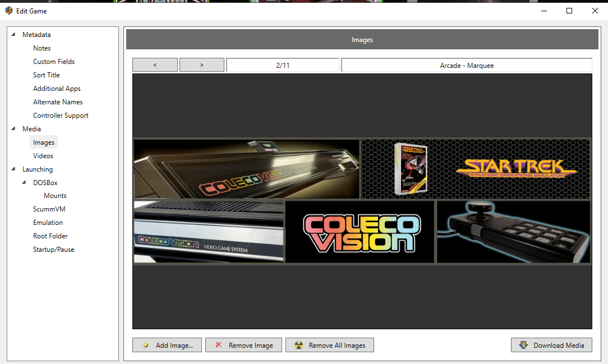
Task: Click the Images header bar
Action: click(362, 39)
